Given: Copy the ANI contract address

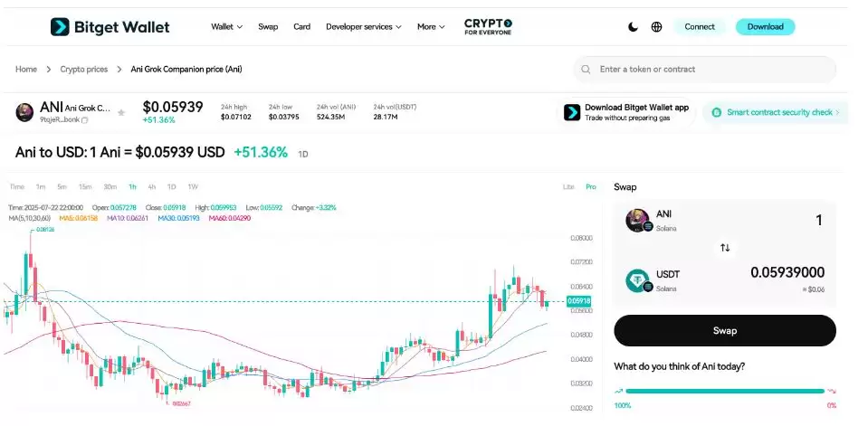Looking at the screenshot, I should (85, 120).
